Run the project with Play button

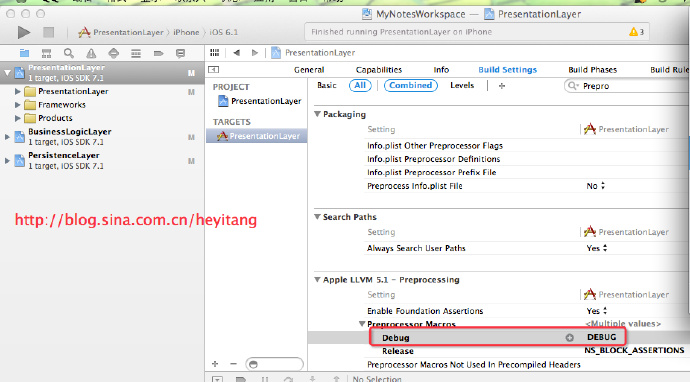tap(24, 32)
